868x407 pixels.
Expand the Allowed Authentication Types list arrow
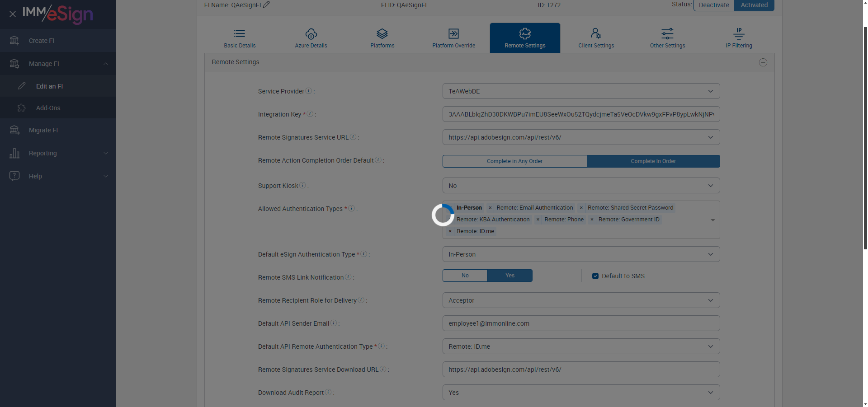712,220
